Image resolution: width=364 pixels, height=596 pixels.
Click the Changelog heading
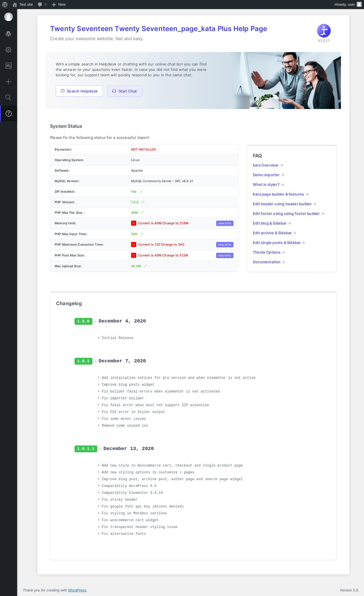(x=69, y=303)
